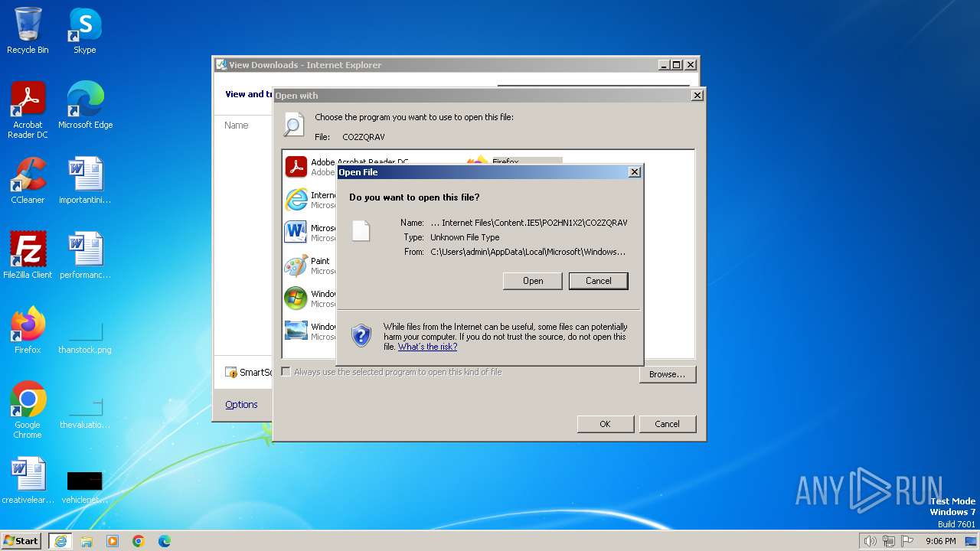Open Chrome from the taskbar
980x551 pixels.
coord(139,541)
